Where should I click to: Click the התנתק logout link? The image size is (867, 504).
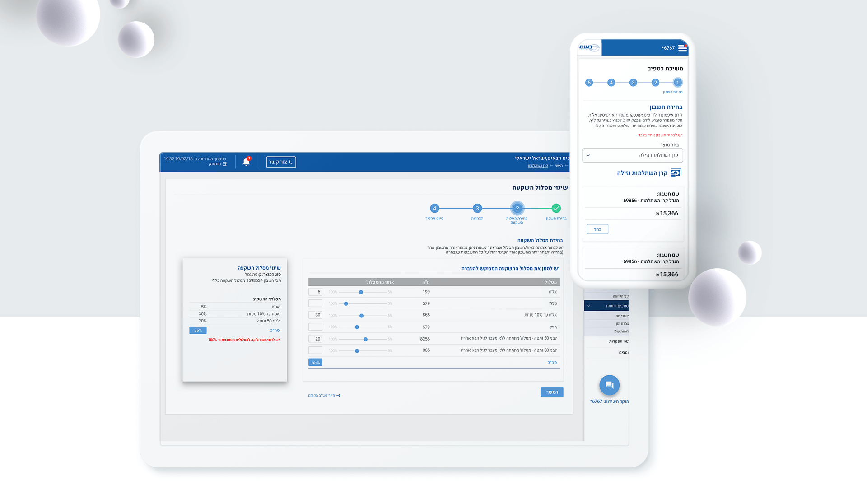pos(218,164)
